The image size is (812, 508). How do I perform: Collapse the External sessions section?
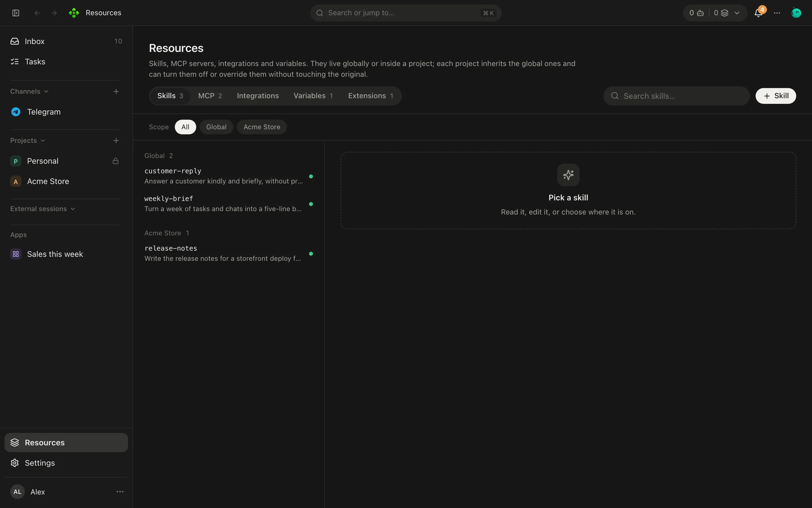pos(43,209)
